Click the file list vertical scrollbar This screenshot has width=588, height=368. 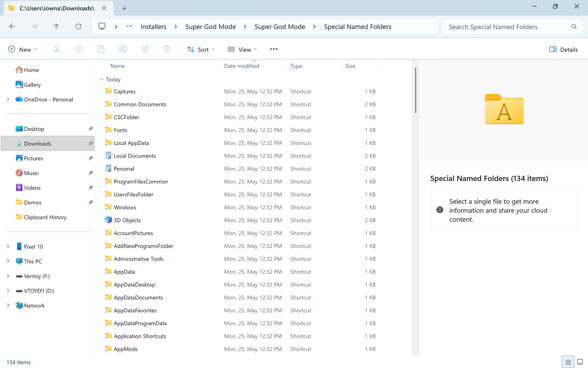pyautogui.click(x=416, y=90)
